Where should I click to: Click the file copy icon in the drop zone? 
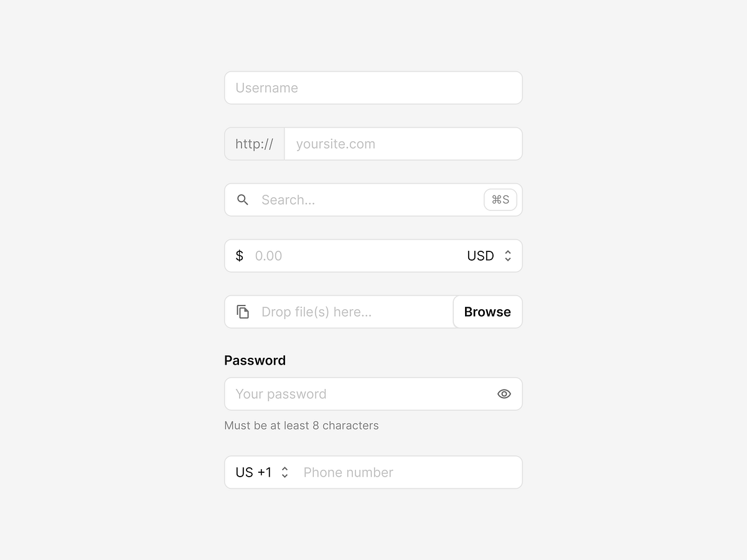(243, 311)
